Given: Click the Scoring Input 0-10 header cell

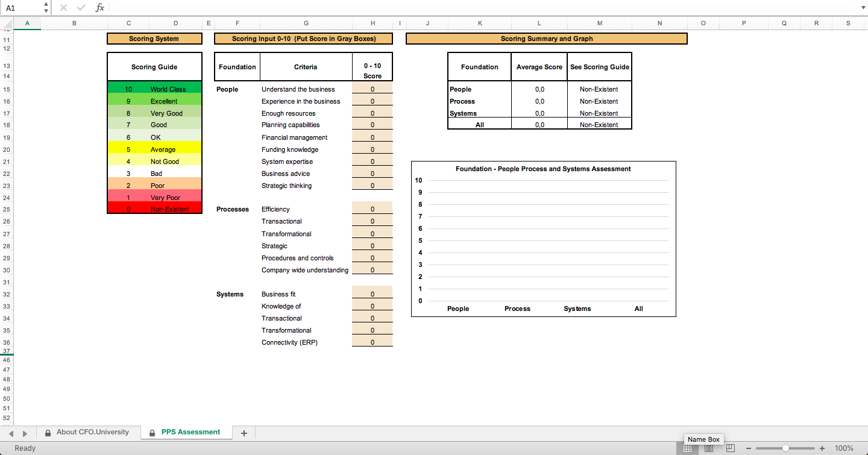Looking at the screenshot, I should [x=304, y=39].
